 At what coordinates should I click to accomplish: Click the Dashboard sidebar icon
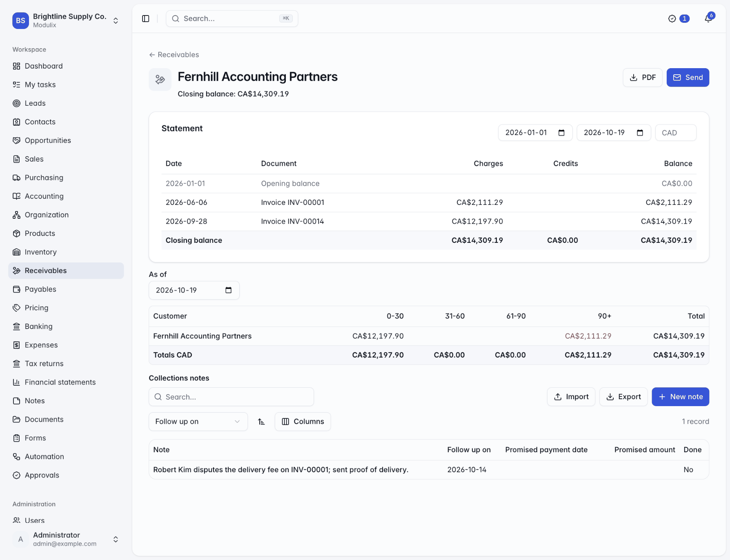(x=16, y=66)
